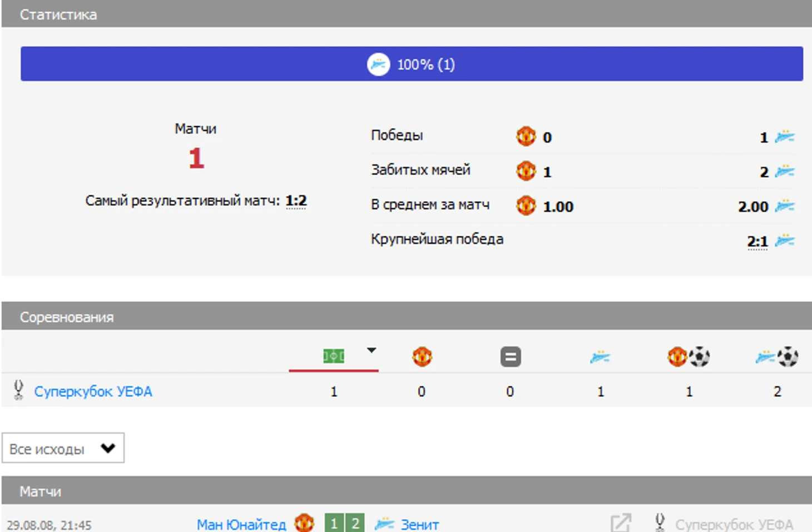The height and width of the screenshot is (532, 812).
Task: Open the 1:2 most productive match score
Action: click(x=296, y=201)
